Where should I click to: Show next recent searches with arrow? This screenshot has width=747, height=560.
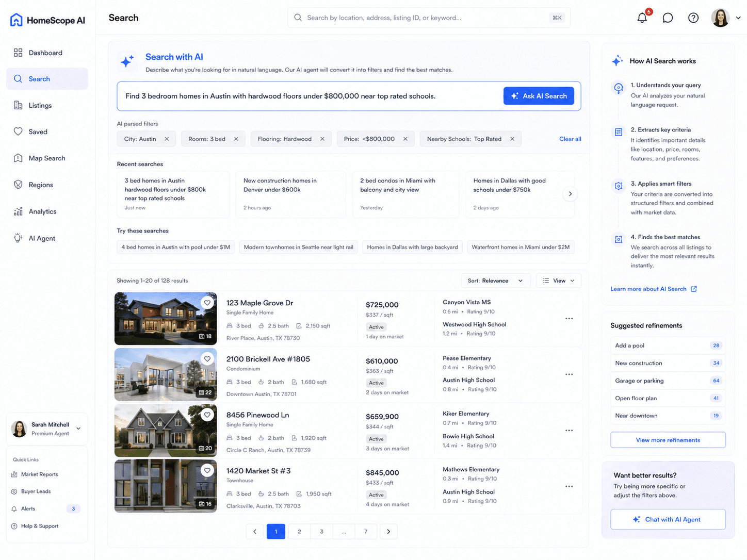(570, 194)
